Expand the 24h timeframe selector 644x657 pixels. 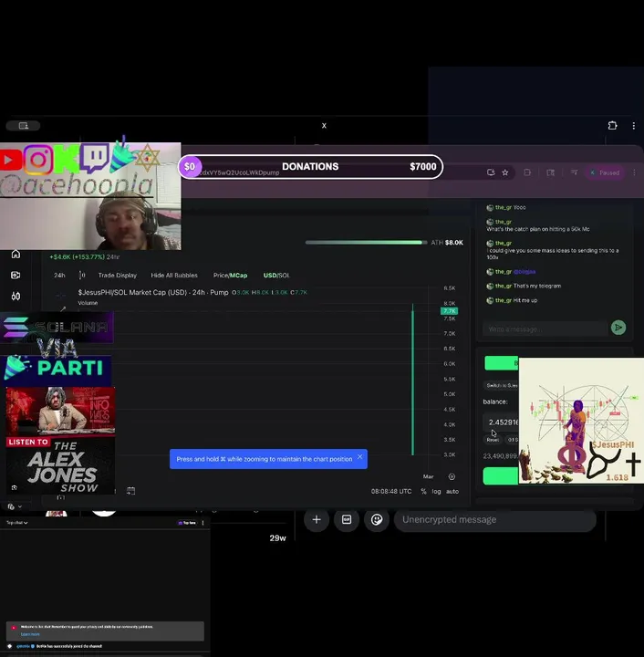pos(59,276)
